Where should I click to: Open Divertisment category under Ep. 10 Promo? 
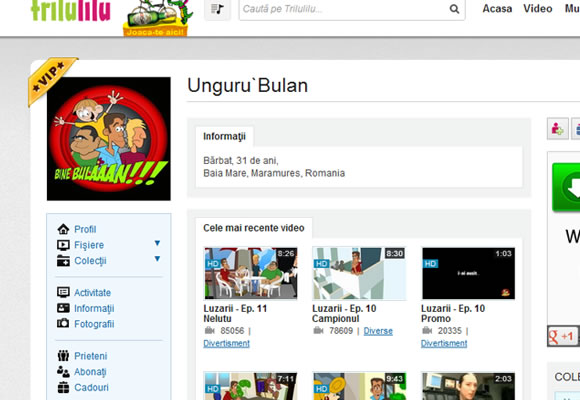coord(444,343)
